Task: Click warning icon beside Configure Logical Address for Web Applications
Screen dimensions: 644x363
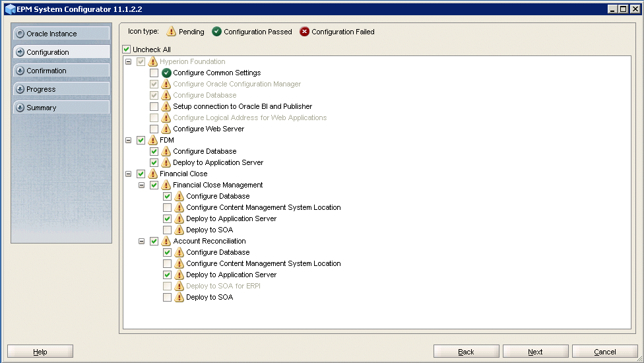Action: 166,117
